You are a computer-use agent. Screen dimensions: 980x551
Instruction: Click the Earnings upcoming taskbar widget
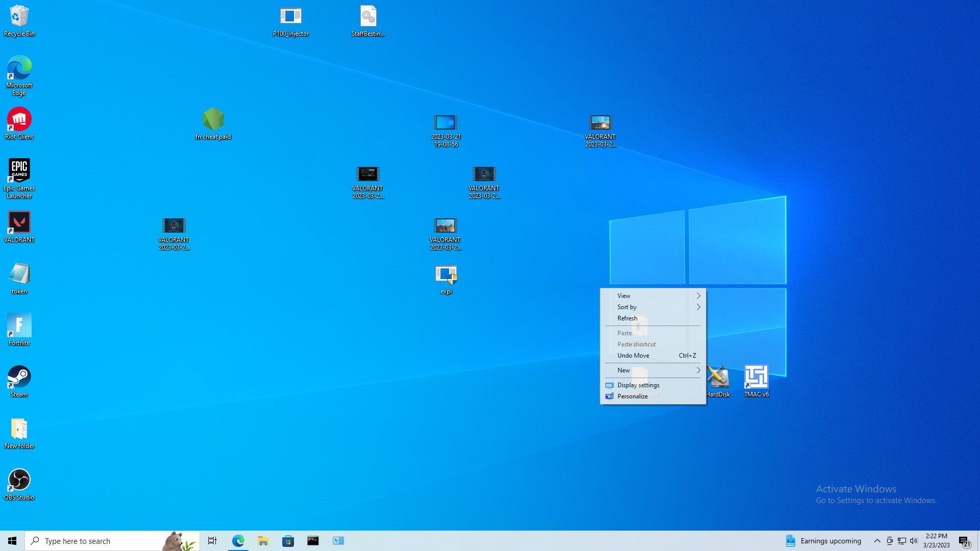pyautogui.click(x=823, y=541)
